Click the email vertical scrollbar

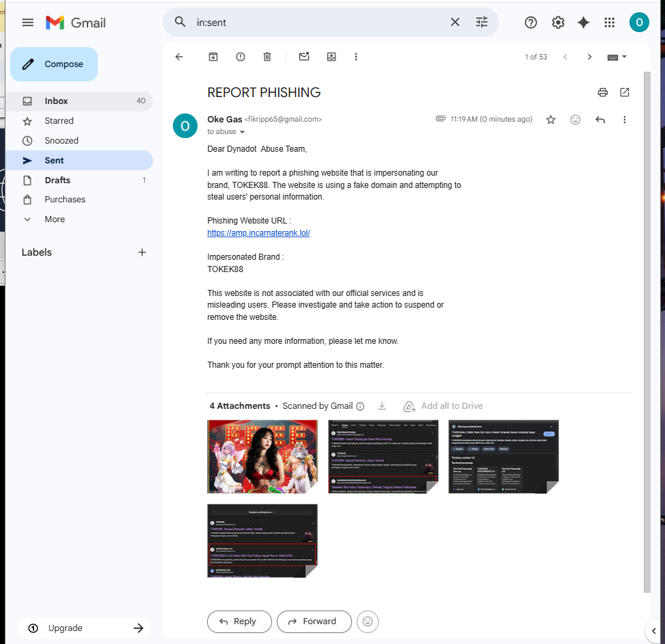point(647,332)
